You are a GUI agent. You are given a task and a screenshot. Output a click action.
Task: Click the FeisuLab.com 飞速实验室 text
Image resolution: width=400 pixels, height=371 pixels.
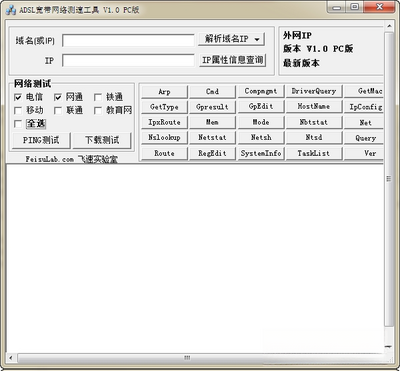(72, 159)
